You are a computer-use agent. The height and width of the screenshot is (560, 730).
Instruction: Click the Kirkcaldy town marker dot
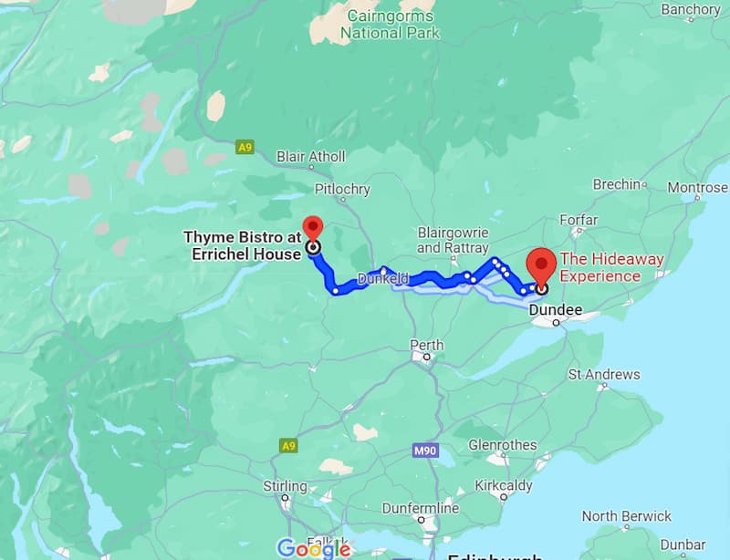[504, 497]
